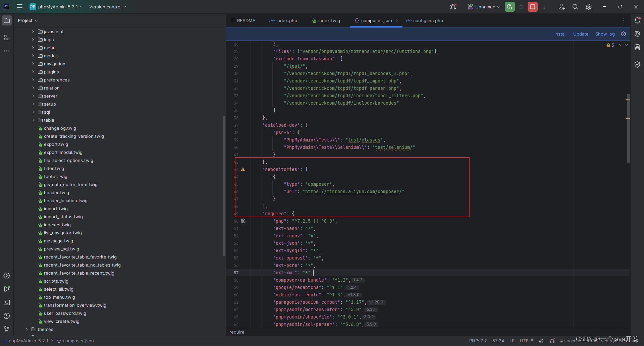644x346 pixels.
Task: Open the Problems tool window
Action: 7,315
